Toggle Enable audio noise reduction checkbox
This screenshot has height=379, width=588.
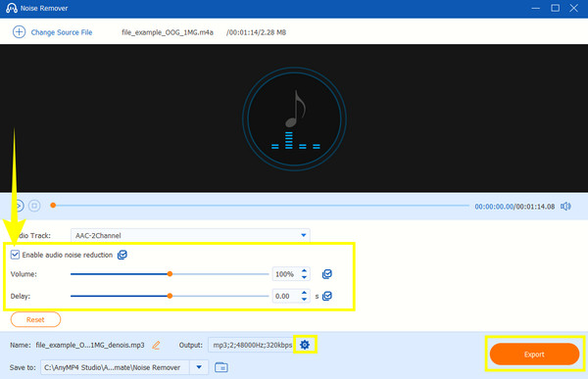pos(15,255)
